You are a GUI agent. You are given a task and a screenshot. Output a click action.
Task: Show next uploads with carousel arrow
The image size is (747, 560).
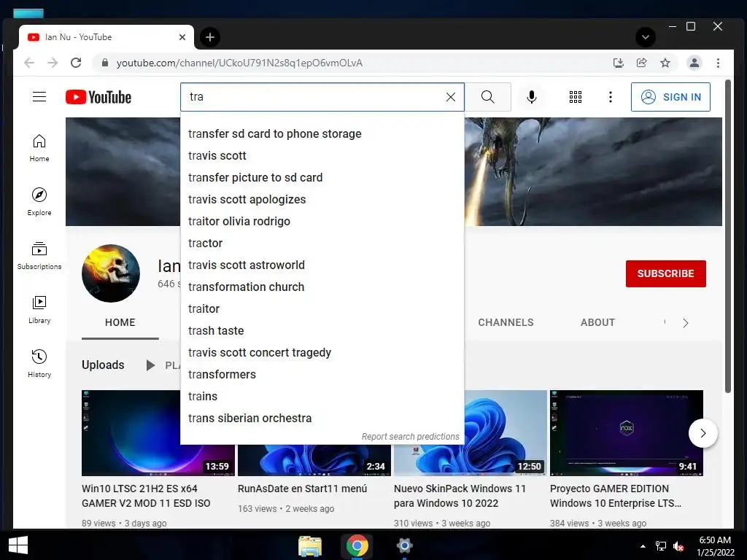coord(703,433)
